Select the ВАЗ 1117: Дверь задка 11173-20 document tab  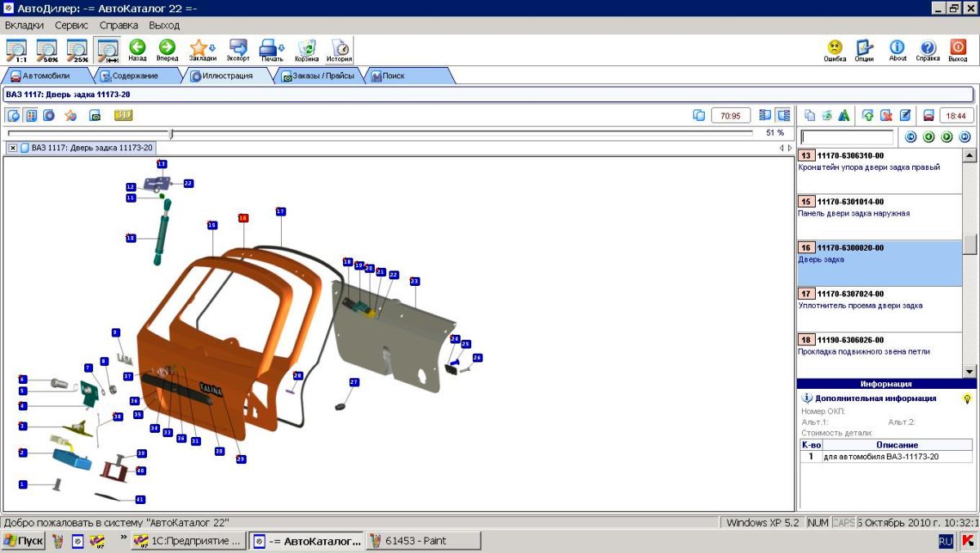(x=87, y=148)
